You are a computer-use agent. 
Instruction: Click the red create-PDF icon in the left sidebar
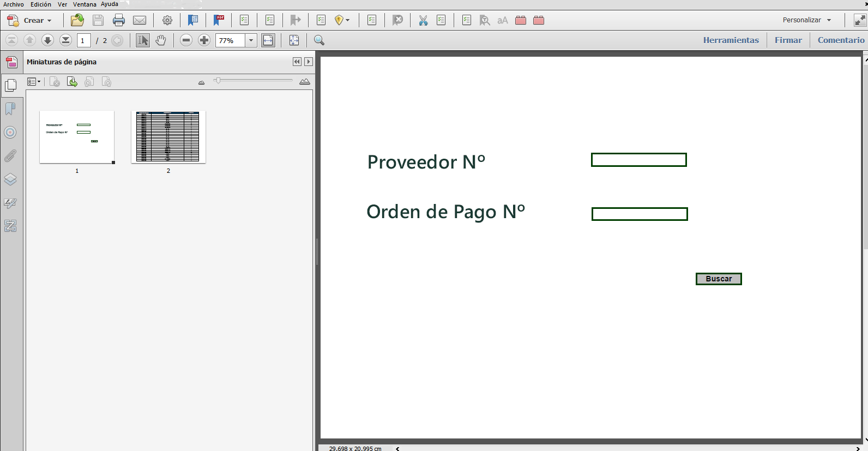pos(11,62)
